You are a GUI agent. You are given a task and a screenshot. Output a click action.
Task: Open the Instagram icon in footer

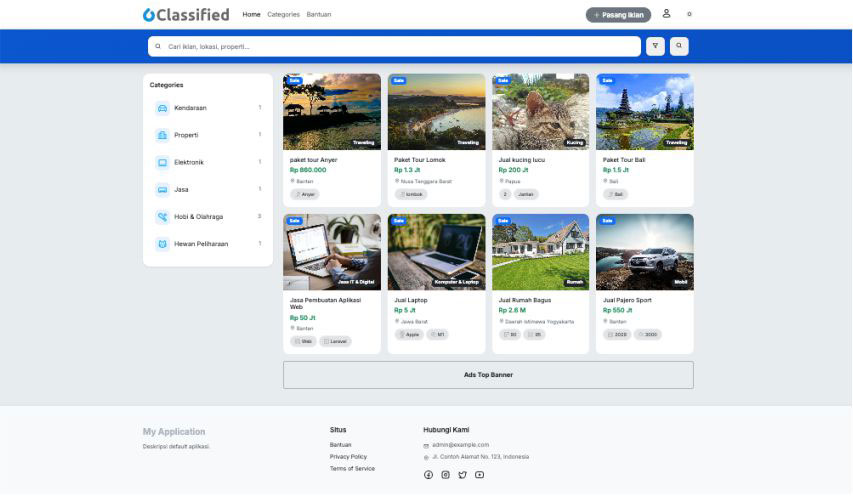coord(446,475)
